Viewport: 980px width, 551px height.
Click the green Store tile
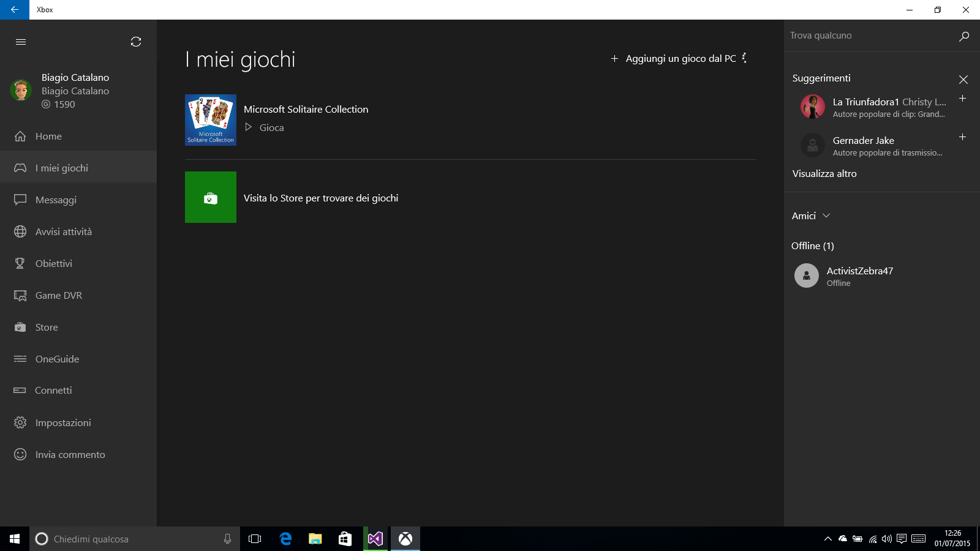pos(211,197)
